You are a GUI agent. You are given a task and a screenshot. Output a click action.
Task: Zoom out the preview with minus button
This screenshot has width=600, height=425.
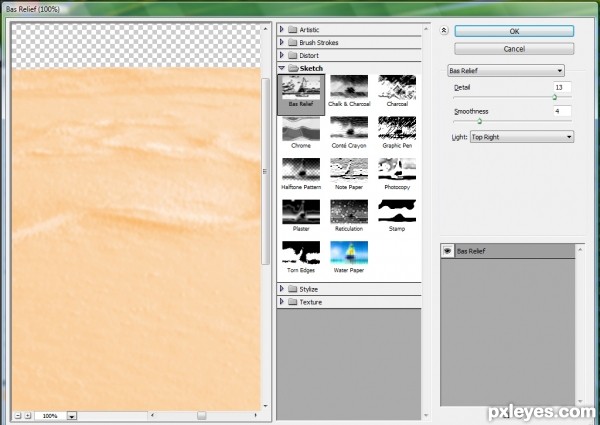18,415
